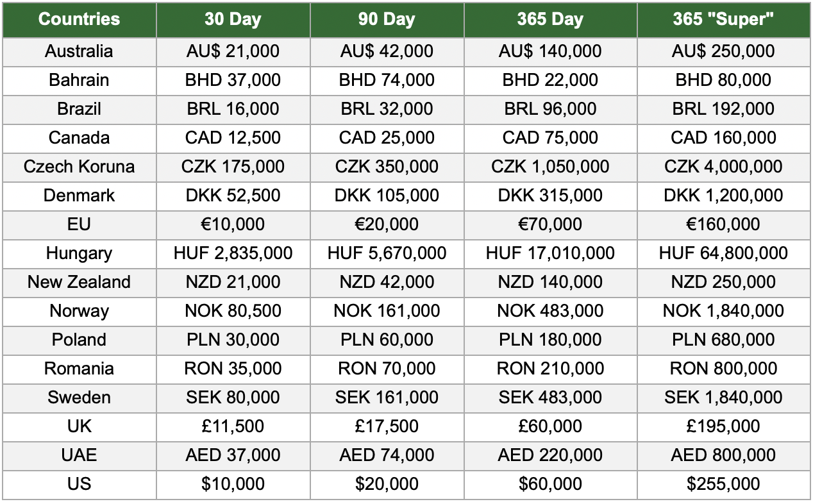Click the 365 Day column header
Screen dimensions: 813x504
(550, 19)
